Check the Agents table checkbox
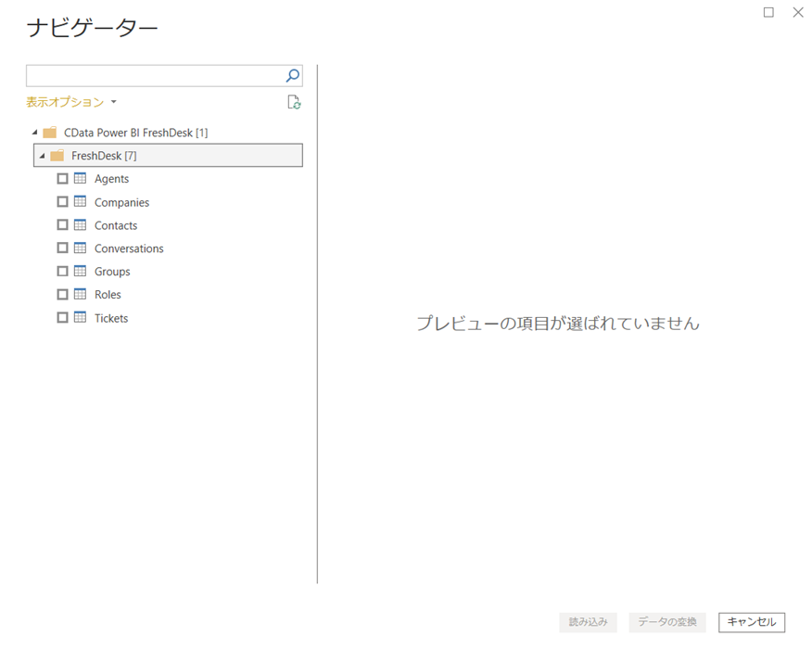 click(x=63, y=178)
